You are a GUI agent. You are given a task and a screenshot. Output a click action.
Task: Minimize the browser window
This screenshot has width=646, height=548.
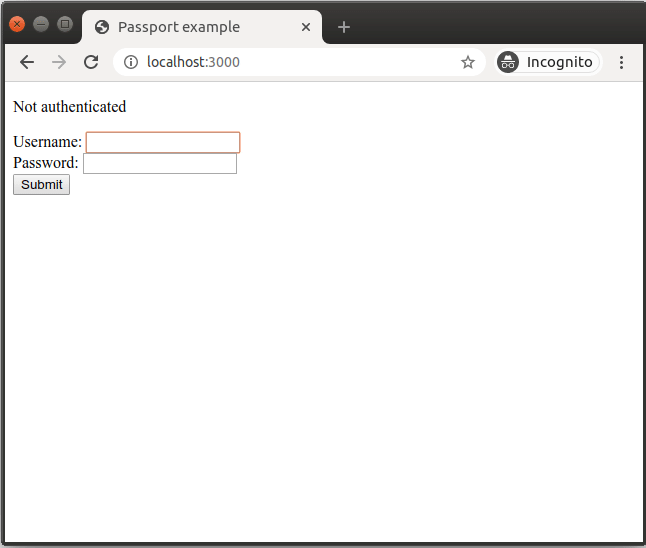click(41, 24)
